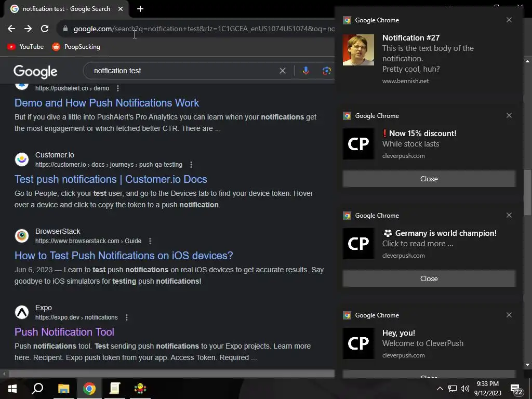
Task: Open 'Welcome to CleverPush' notification text
Action: point(423,343)
